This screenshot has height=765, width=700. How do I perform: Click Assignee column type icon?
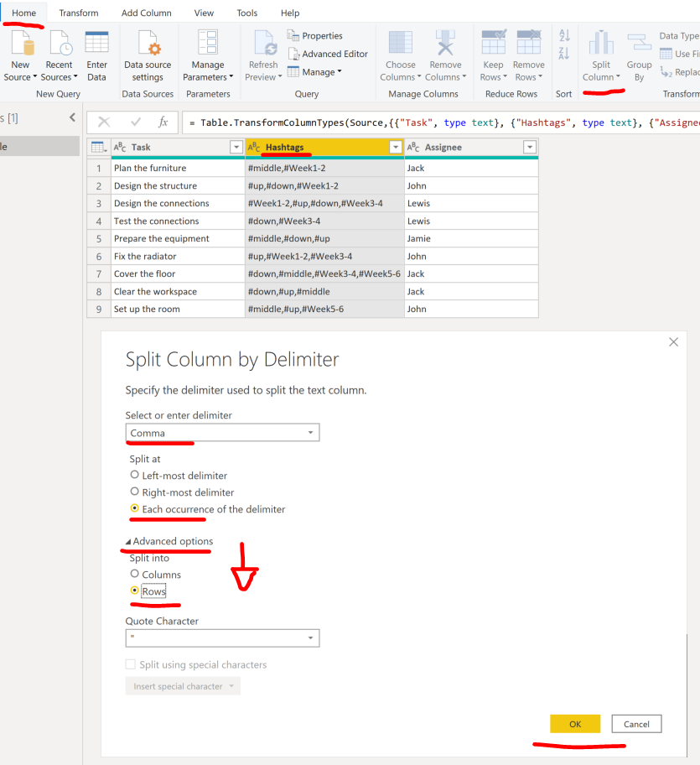pyautogui.click(x=413, y=147)
